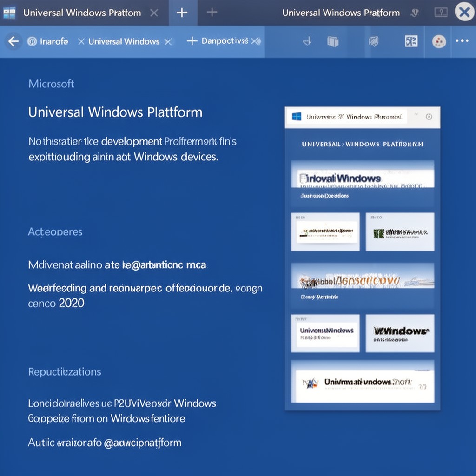476x476 pixels.
Task: Open the tile with the green icon
Action: point(400,232)
